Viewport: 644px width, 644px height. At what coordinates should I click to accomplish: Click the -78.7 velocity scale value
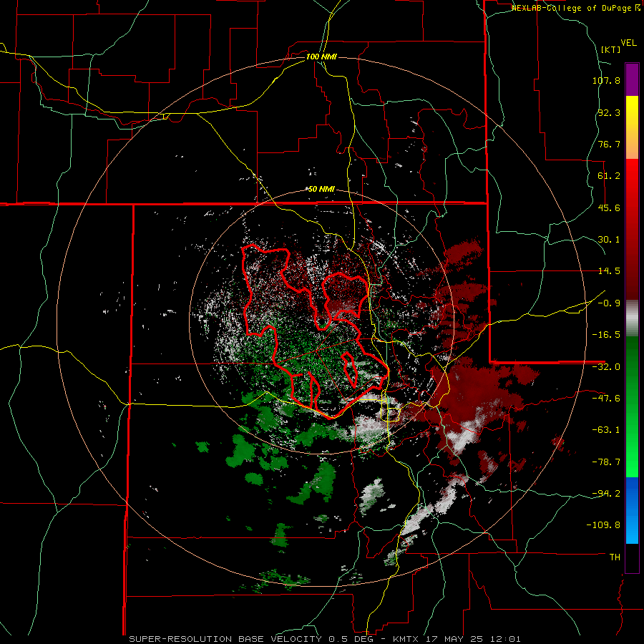[x=606, y=462]
